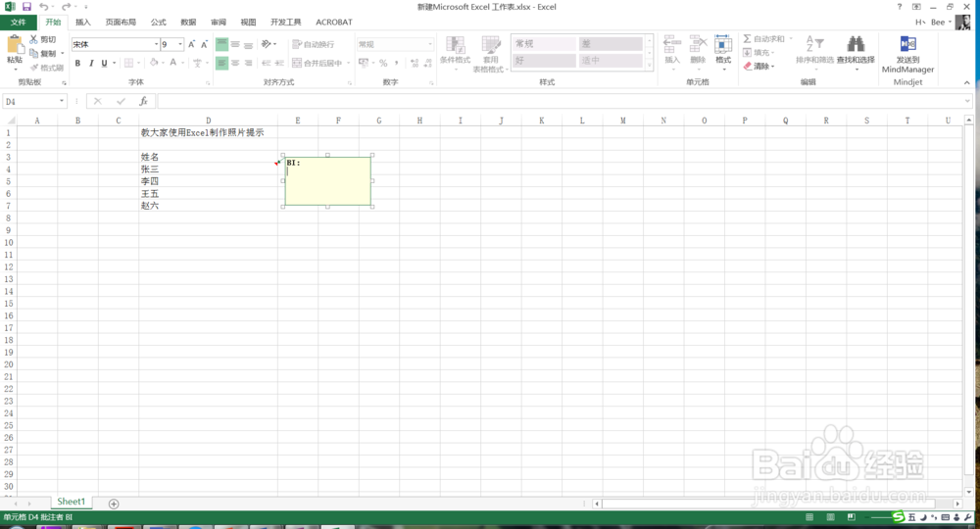The width and height of the screenshot is (980, 529).
Task: Toggle Align Left horizontal alignment
Action: (221, 63)
